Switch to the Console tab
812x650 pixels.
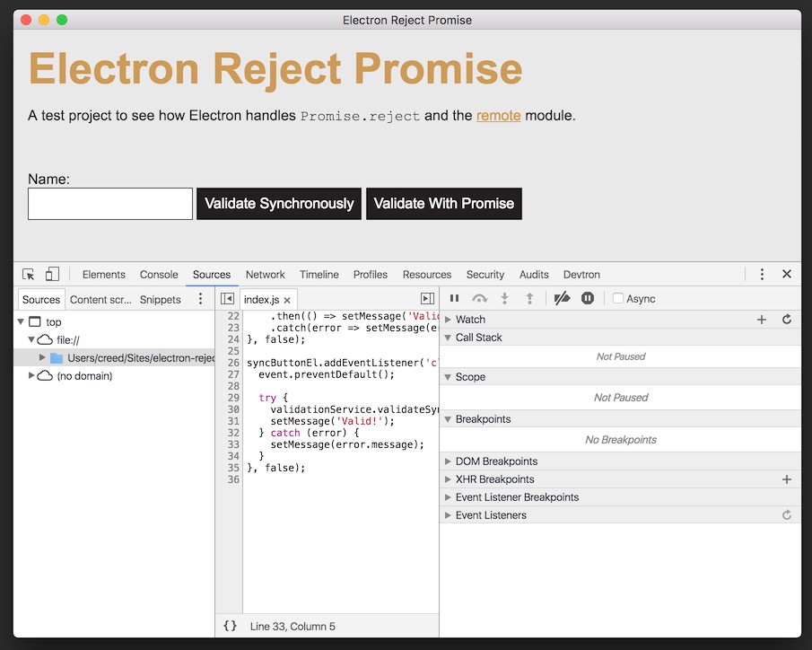coord(159,275)
